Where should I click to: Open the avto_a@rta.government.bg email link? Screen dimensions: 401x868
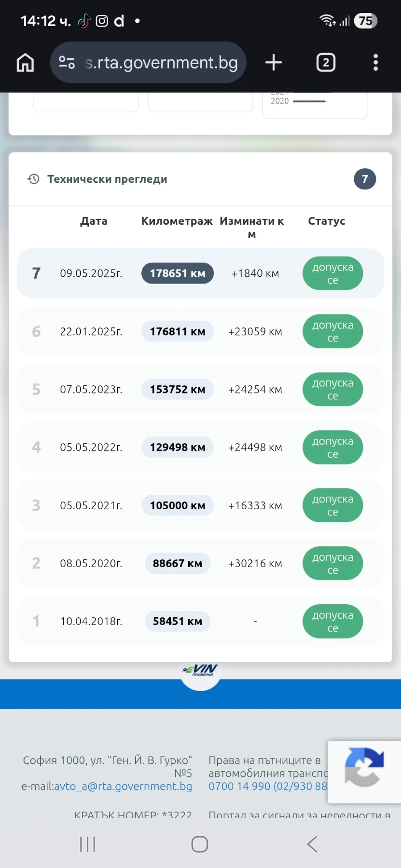(123, 787)
